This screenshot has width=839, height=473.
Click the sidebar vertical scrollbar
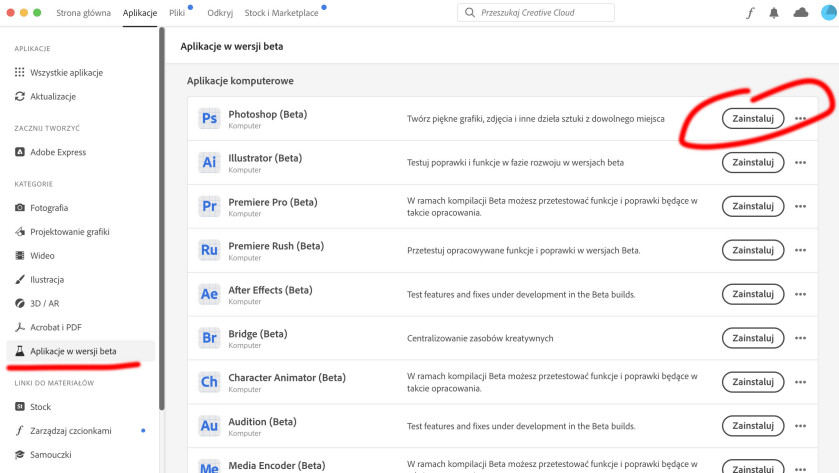(162, 219)
